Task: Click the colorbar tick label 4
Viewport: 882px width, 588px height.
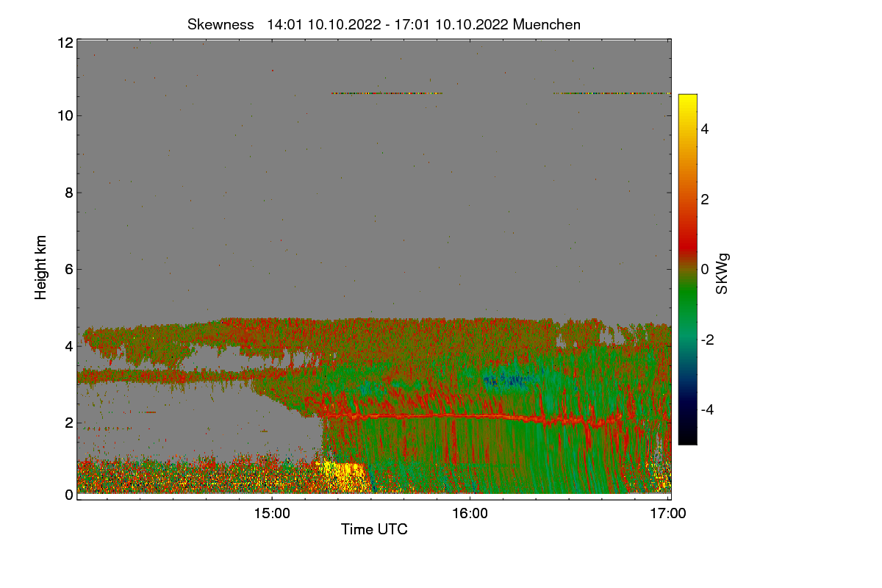Action: click(705, 129)
